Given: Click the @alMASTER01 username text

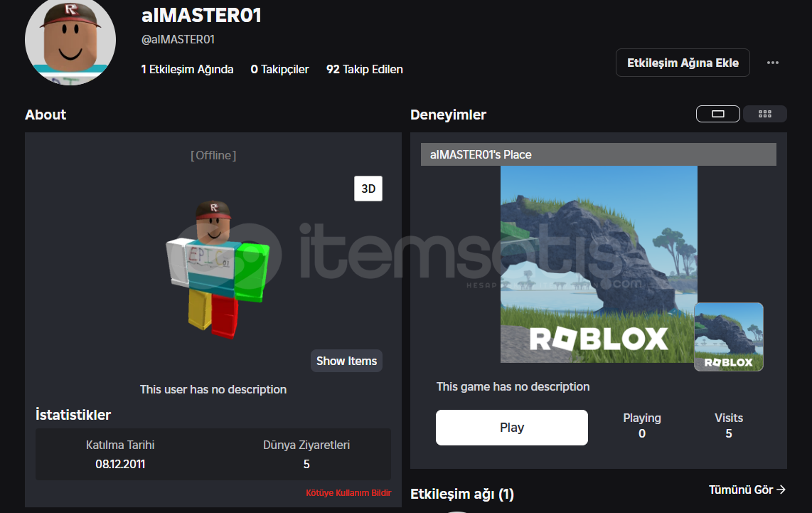Looking at the screenshot, I should point(178,39).
